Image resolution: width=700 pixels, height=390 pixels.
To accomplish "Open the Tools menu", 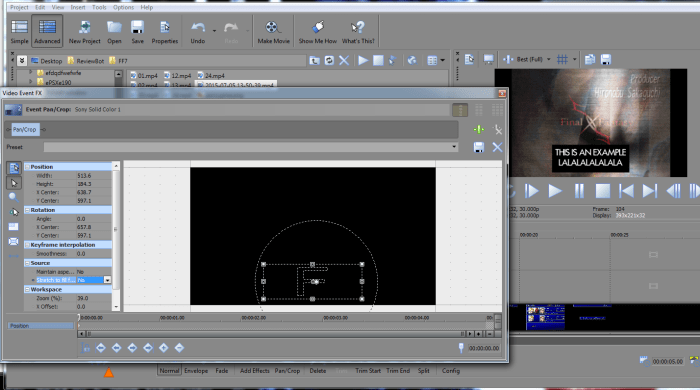I will point(99,7).
